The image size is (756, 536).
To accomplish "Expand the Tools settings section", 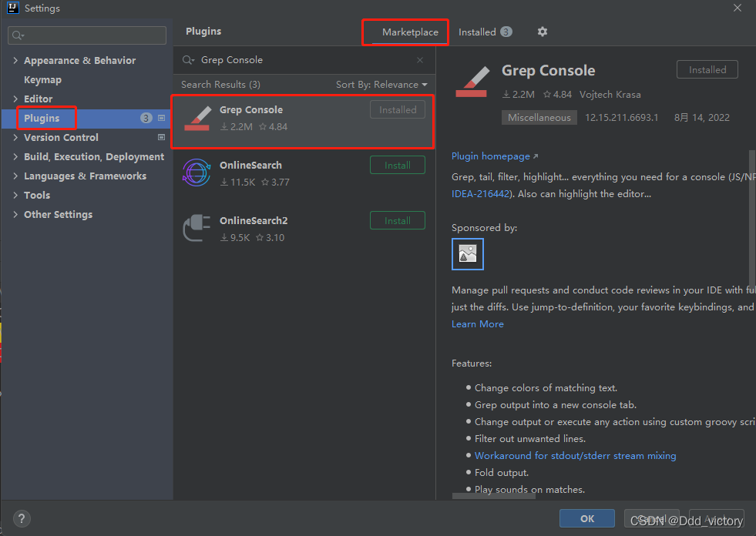I will 15,195.
